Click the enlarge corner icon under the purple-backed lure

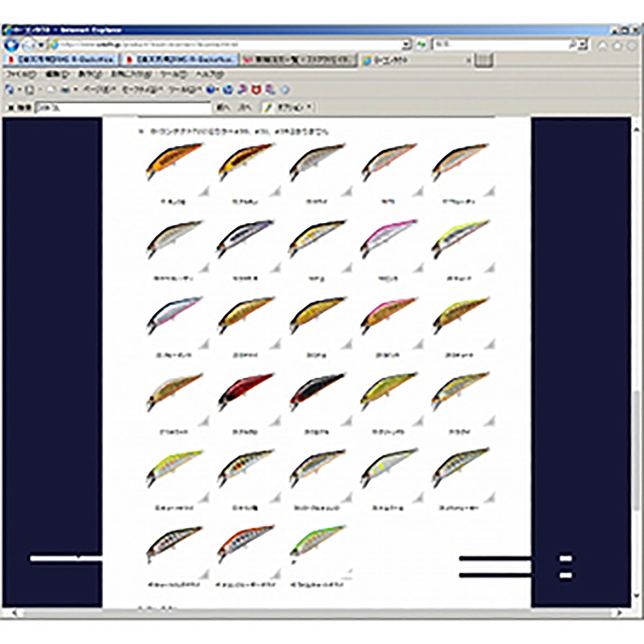point(275,268)
